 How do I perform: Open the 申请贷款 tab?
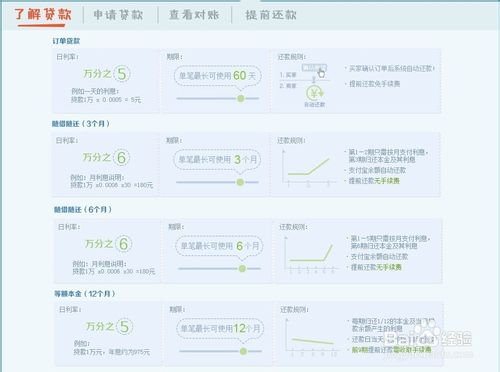click(x=118, y=15)
